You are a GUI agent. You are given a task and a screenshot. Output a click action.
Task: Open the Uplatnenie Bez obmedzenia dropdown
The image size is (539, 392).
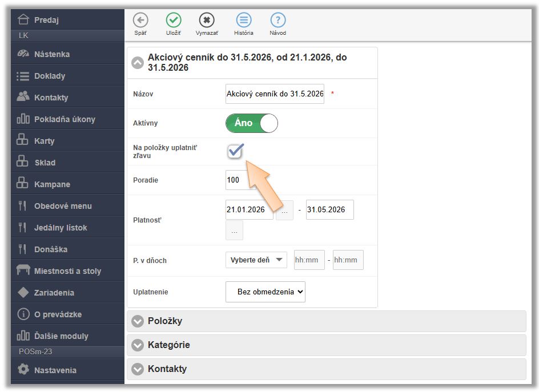[266, 292]
